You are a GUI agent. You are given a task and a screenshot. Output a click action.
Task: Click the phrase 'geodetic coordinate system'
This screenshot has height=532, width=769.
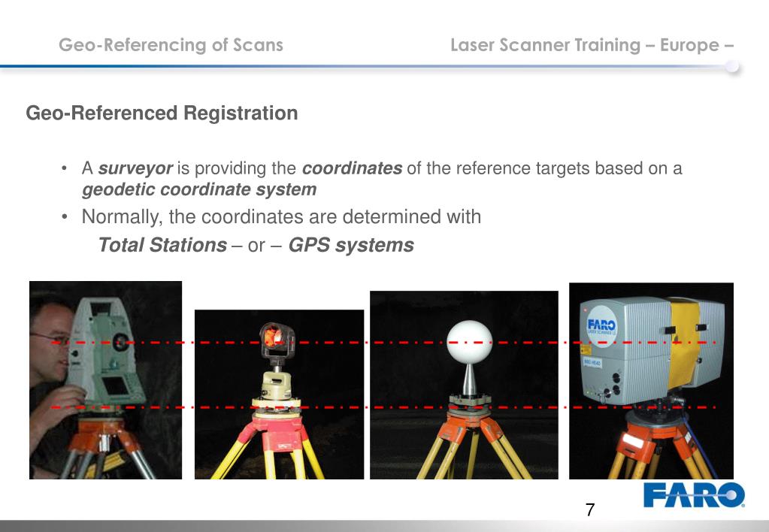point(199,189)
